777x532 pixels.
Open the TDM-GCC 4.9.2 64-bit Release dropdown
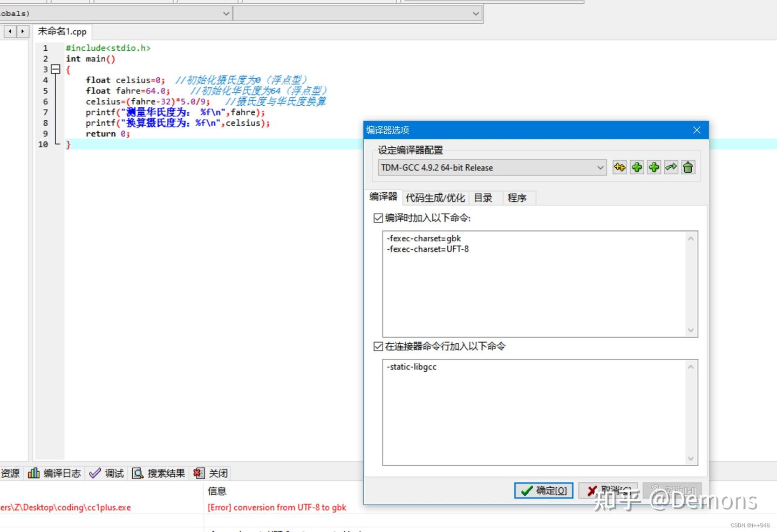point(600,168)
